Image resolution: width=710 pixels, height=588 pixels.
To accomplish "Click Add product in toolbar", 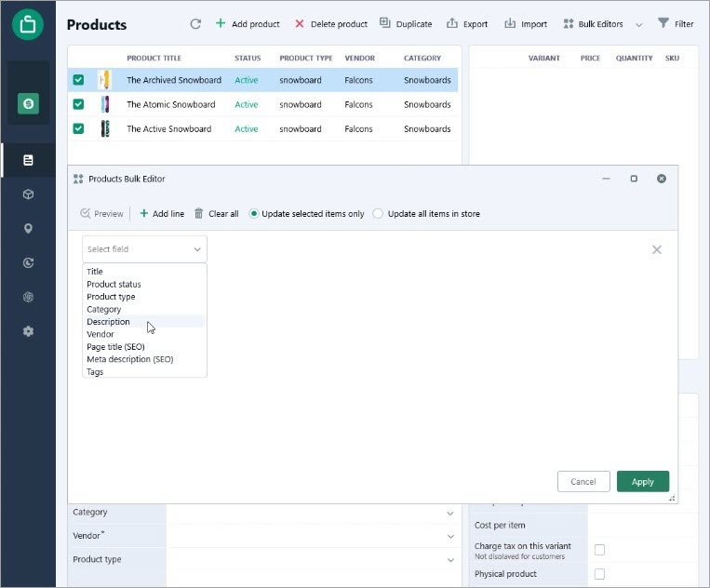I will pyautogui.click(x=248, y=24).
